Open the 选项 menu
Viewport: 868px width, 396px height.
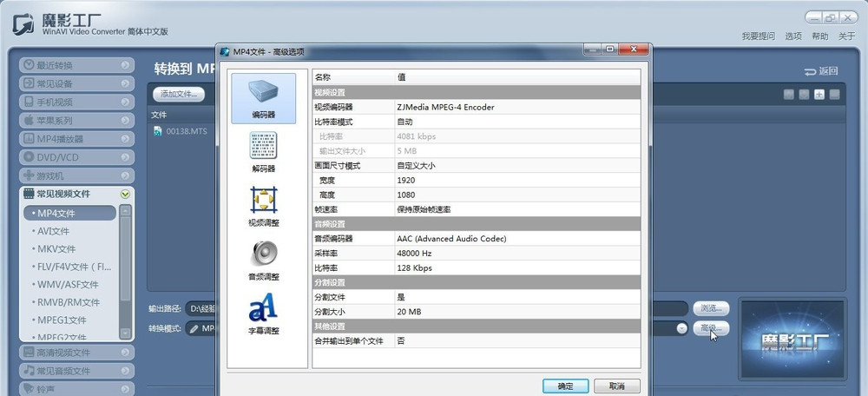792,36
